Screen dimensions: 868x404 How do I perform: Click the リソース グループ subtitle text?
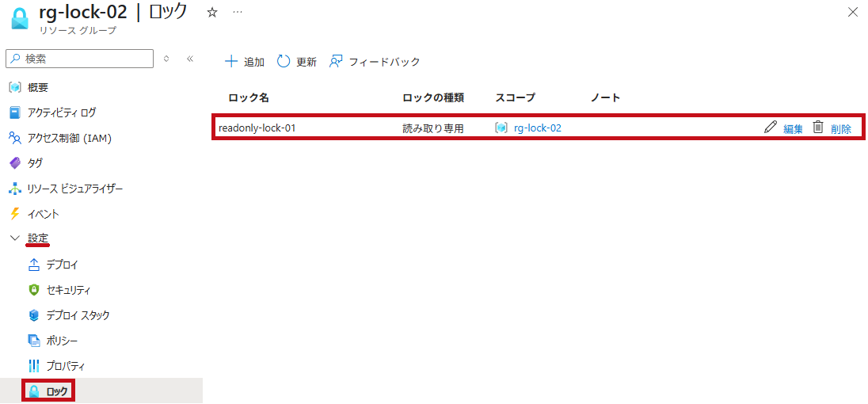click(x=78, y=30)
